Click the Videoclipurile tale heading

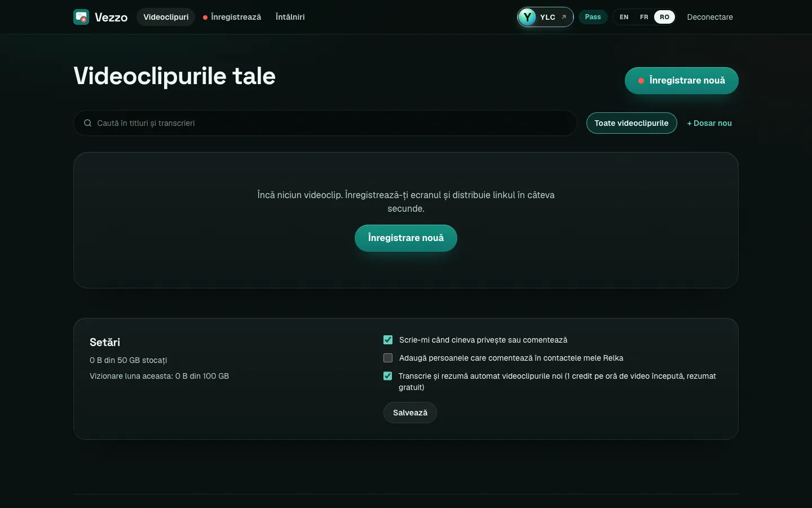pos(174,76)
